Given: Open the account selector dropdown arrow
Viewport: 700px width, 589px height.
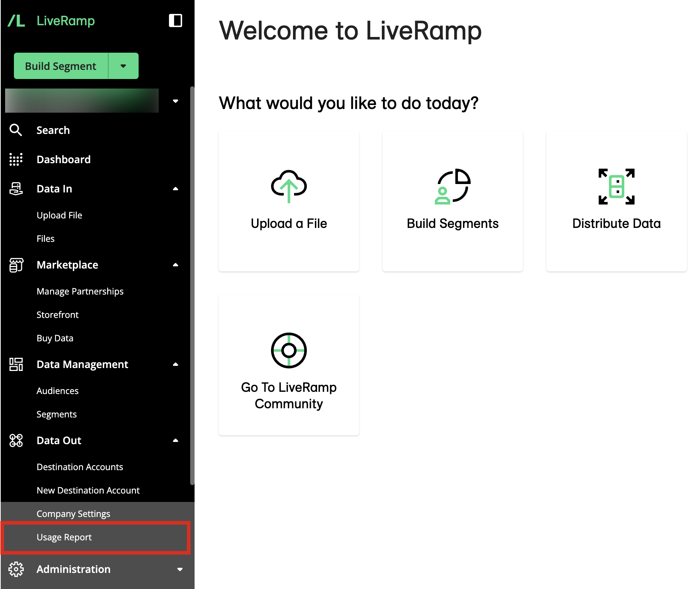Looking at the screenshot, I should (176, 101).
